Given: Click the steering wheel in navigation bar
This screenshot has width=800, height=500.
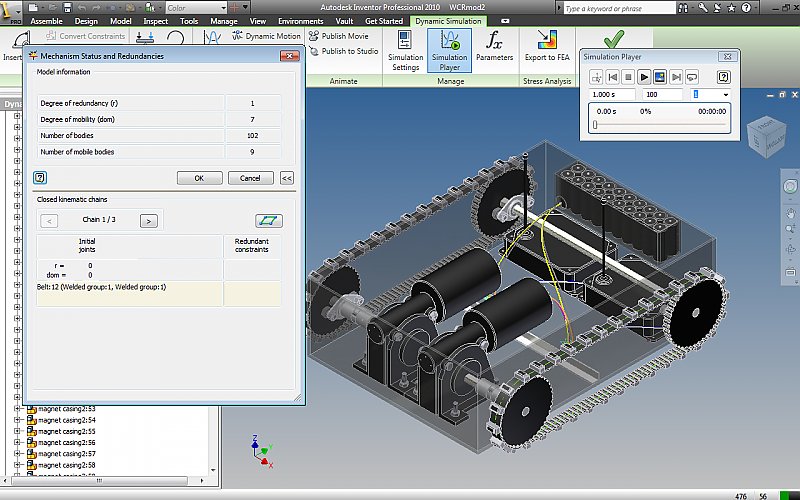Looking at the screenshot, I should point(790,186).
